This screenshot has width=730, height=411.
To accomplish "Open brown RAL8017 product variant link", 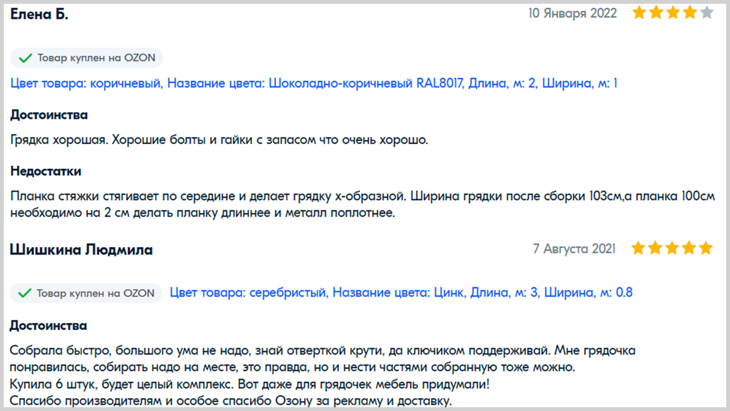I will tap(314, 84).
